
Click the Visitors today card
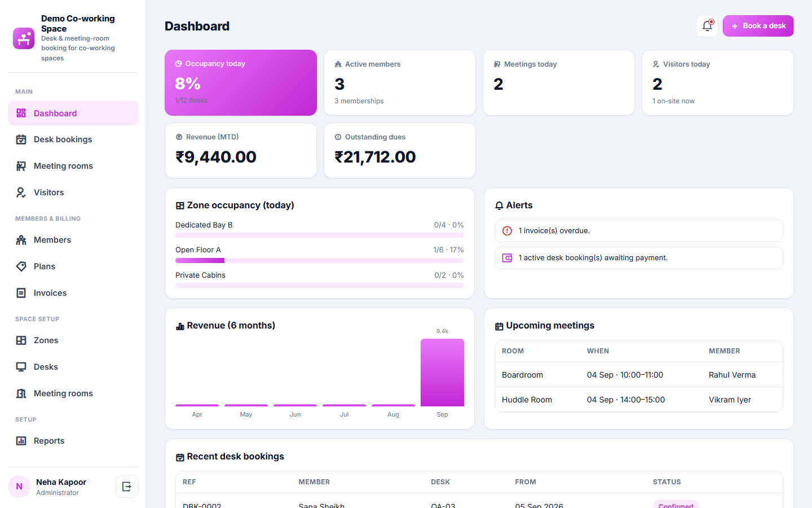point(718,82)
